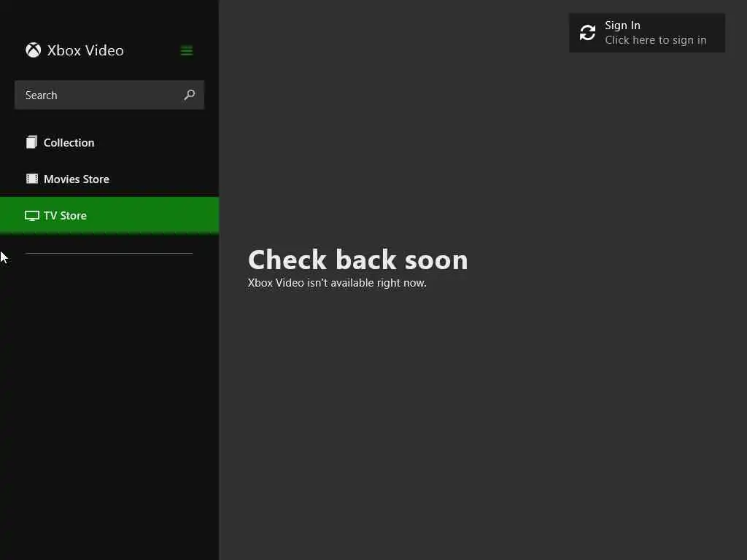The image size is (747, 560).
Task: Click Sign In button text
Action: pos(622,26)
